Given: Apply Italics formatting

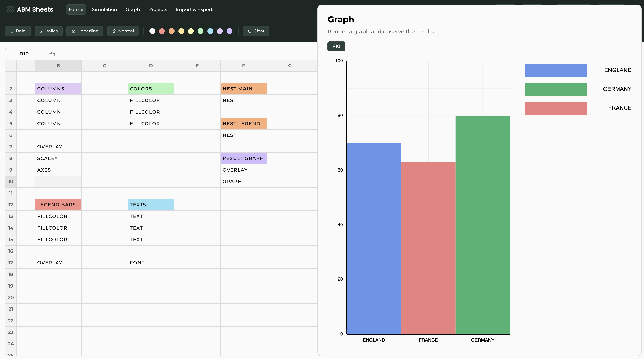Looking at the screenshot, I should coord(48,31).
